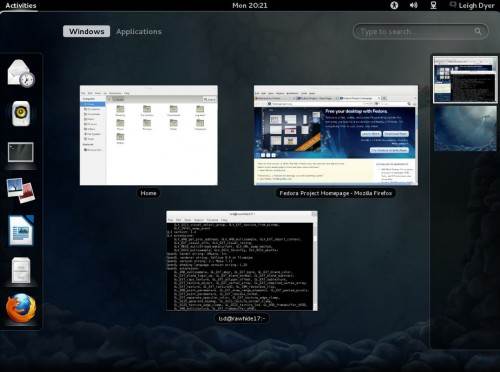Click the terminal window caption label
Screen dimensions: 500x372
pyautogui.click(x=242, y=319)
